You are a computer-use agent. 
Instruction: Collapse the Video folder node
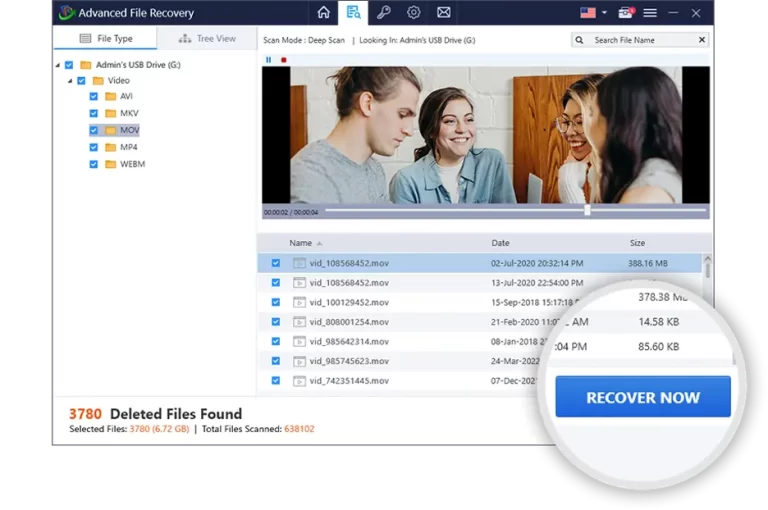(70, 80)
